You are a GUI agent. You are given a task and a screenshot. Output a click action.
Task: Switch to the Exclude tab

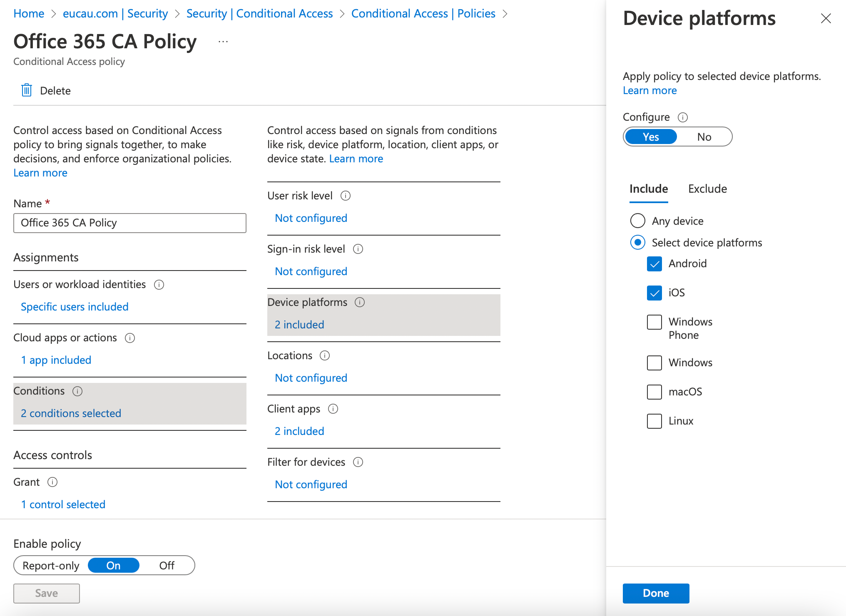click(707, 189)
